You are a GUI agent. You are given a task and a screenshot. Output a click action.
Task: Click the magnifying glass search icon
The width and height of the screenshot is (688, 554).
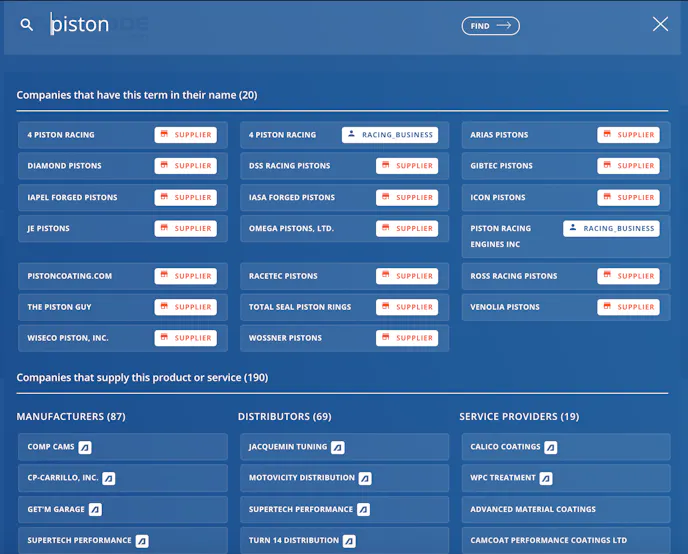pyautogui.click(x=27, y=25)
